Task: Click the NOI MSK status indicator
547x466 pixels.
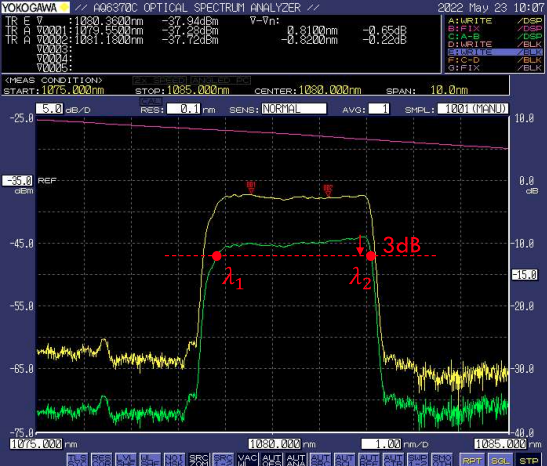Action: pyautogui.click(x=174, y=459)
